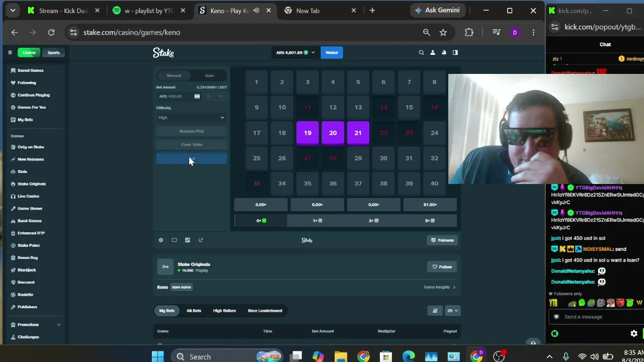This screenshot has height=362, width=644.
Task: Open OBS Studio from the taskbar
Action: coord(499,356)
